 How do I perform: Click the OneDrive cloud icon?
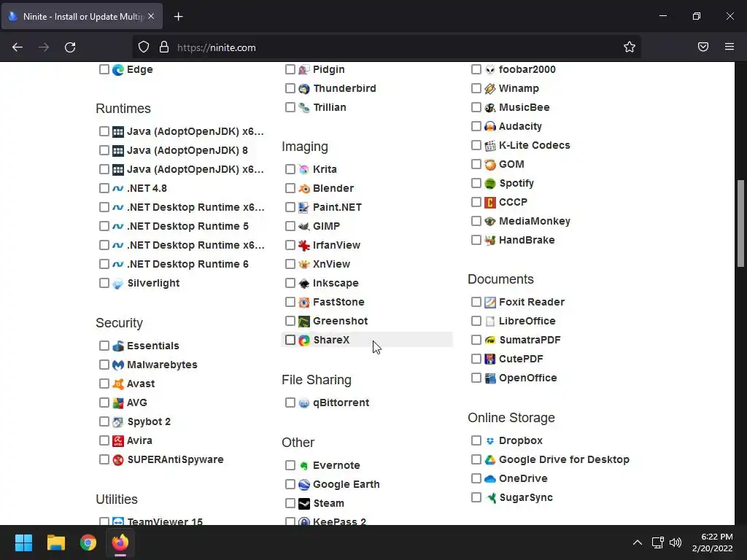click(x=489, y=479)
